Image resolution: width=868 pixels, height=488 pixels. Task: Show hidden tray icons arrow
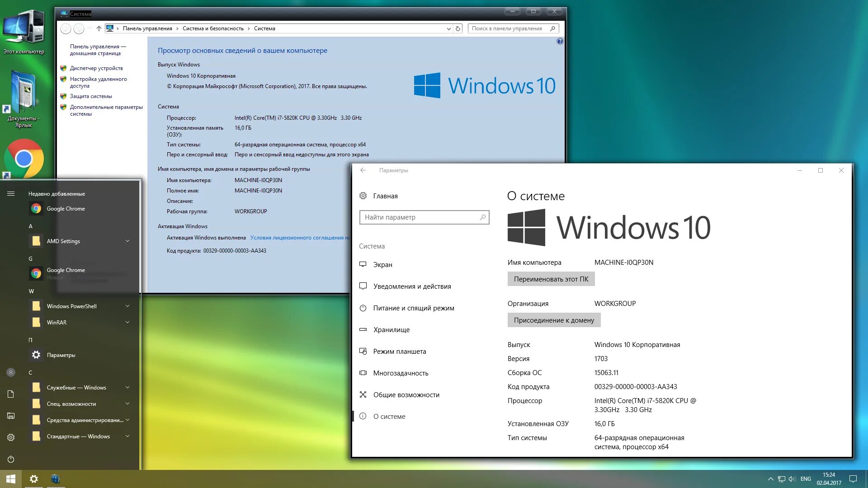(770, 479)
